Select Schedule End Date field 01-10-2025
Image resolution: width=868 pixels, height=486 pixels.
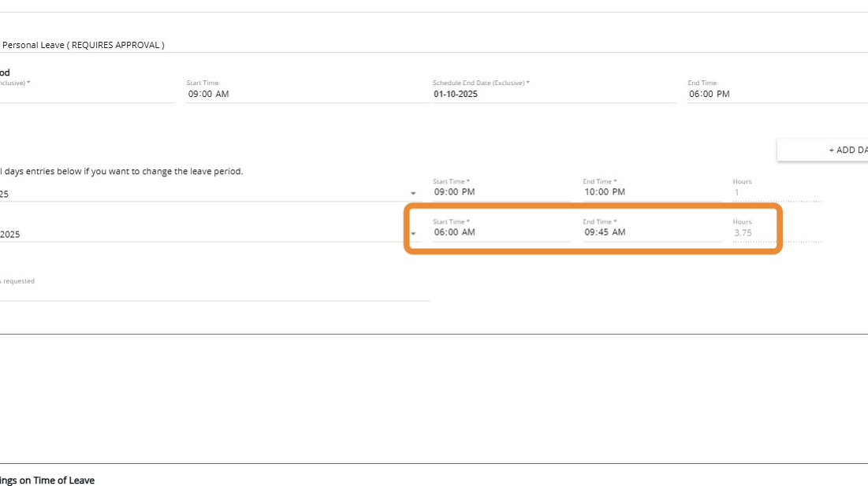point(552,94)
